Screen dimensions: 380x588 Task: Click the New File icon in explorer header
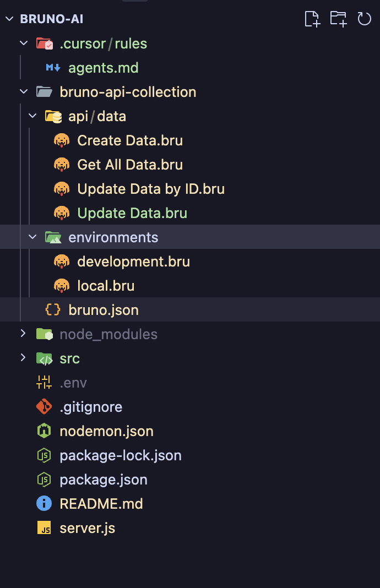pyautogui.click(x=312, y=19)
